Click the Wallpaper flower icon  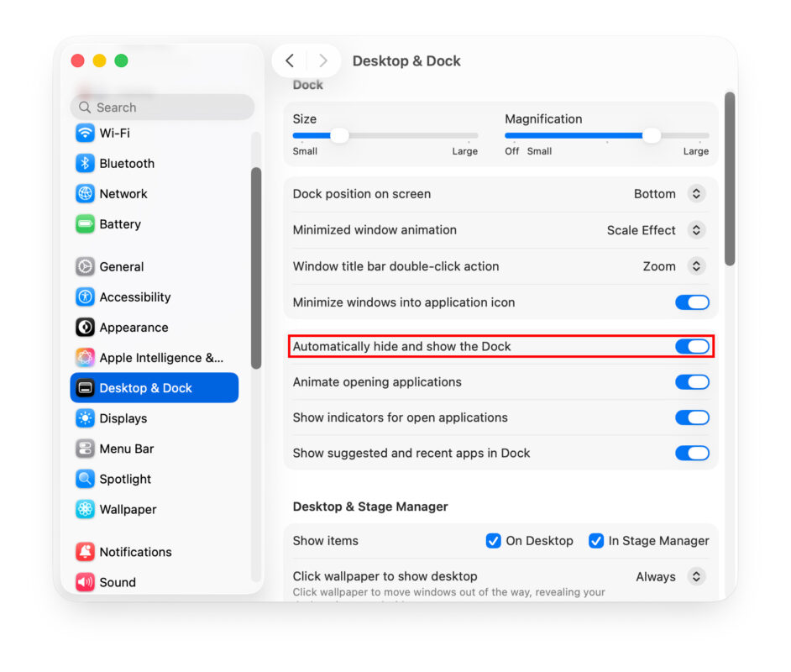[x=85, y=510]
